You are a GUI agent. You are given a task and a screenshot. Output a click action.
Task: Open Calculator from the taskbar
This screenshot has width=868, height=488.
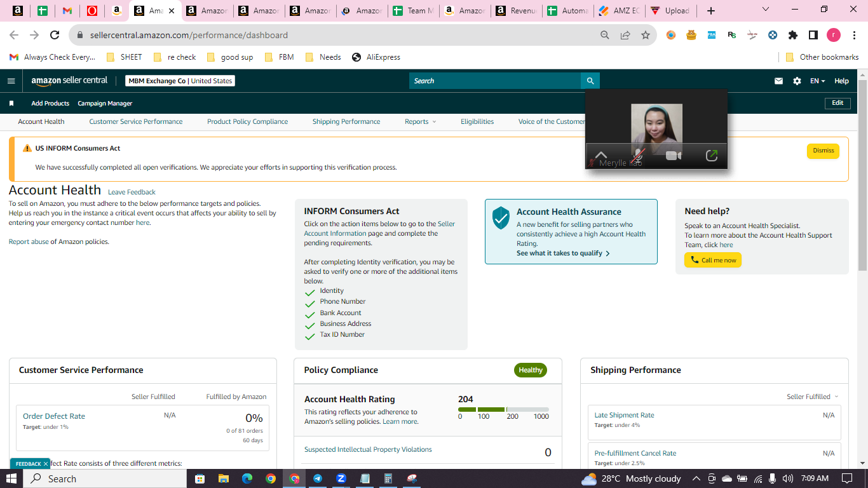pos(388,478)
